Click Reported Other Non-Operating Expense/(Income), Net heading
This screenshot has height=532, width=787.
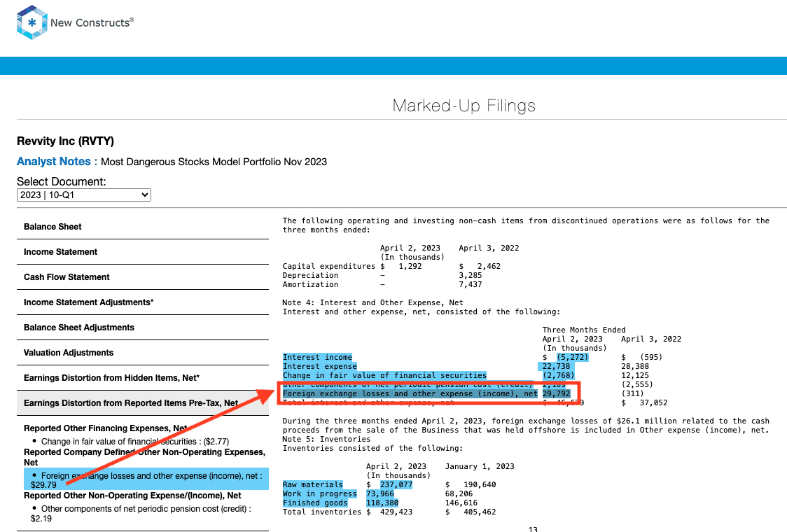tap(132, 496)
